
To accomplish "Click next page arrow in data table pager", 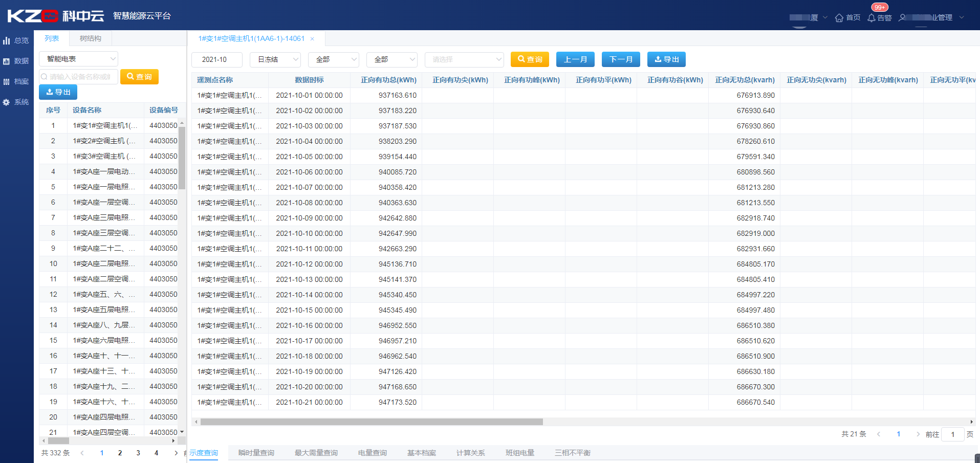I will pos(918,434).
